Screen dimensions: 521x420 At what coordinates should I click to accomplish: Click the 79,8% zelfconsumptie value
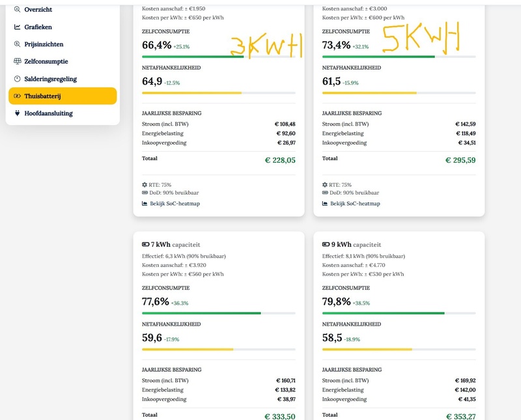pos(336,301)
